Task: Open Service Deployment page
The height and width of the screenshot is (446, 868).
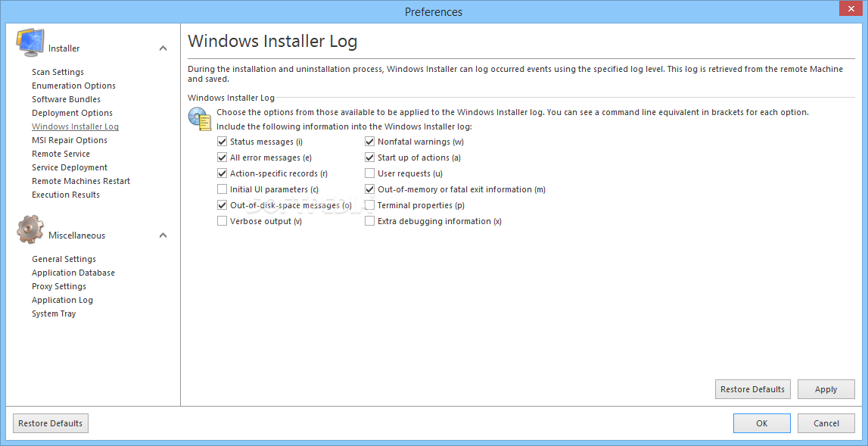Action: coord(70,167)
